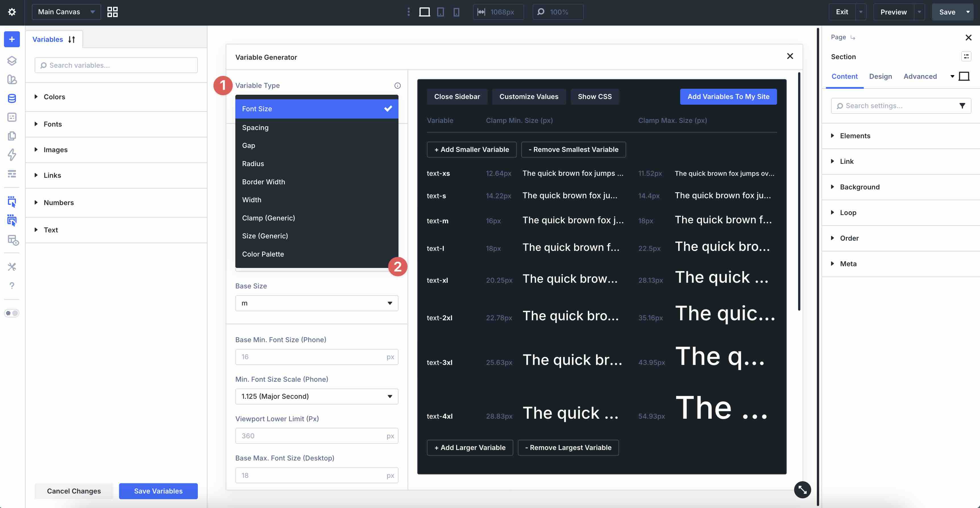Viewport: 980px width, 508px height.
Task: Select Spacing from Variable Type list
Action: coord(317,128)
